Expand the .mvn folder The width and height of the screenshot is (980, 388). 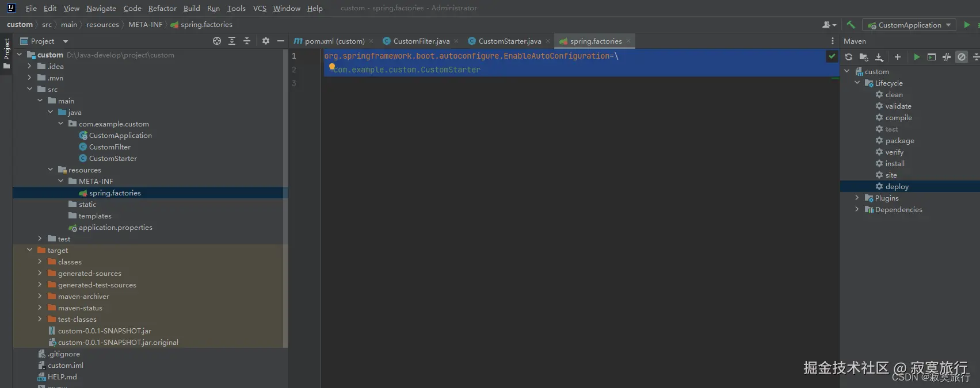tap(29, 78)
